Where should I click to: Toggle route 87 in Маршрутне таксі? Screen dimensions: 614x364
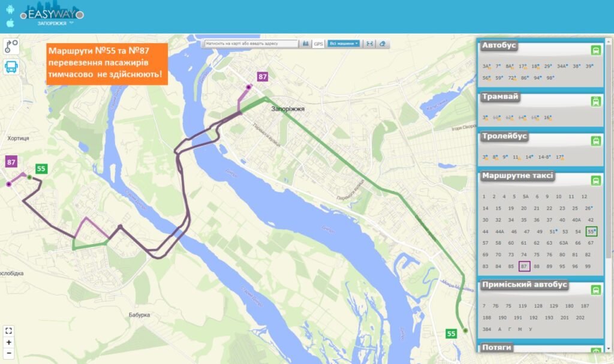pos(524,266)
